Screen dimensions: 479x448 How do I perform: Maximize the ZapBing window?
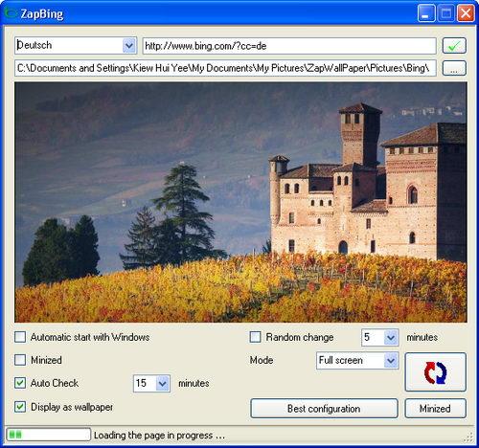(445, 13)
